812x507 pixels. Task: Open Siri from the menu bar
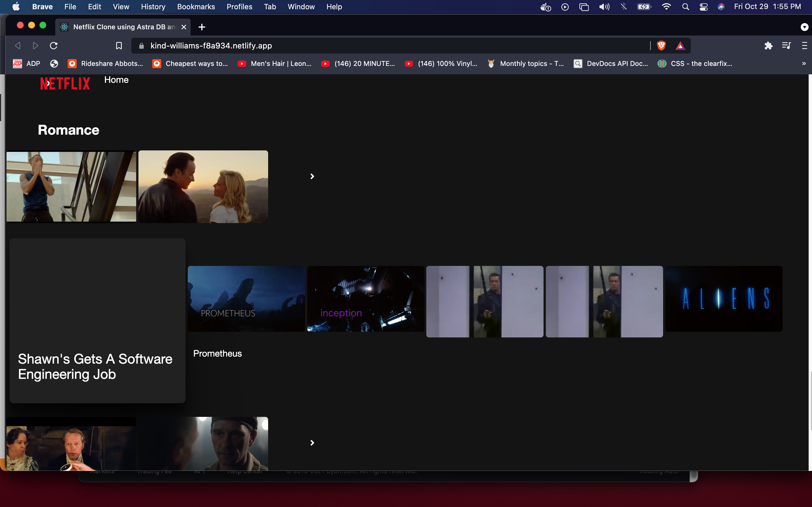(x=721, y=6)
